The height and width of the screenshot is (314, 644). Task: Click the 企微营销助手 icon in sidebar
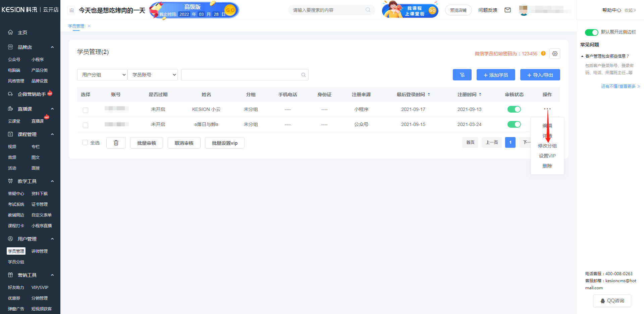(x=10, y=94)
